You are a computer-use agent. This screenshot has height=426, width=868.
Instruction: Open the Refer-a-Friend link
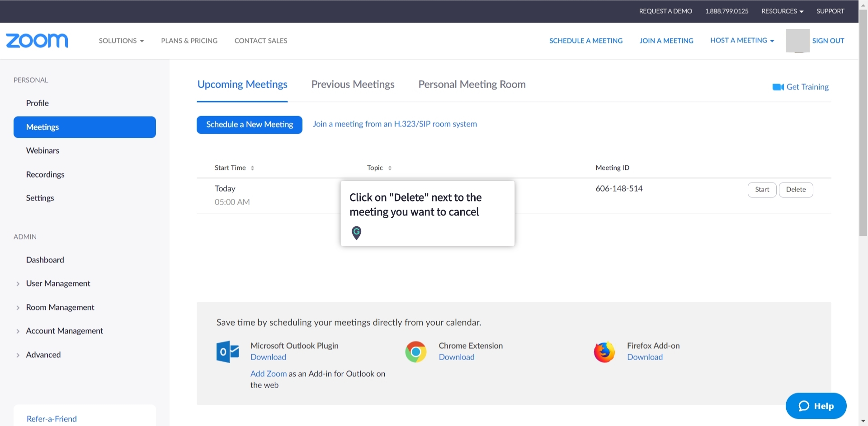(52, 419)
